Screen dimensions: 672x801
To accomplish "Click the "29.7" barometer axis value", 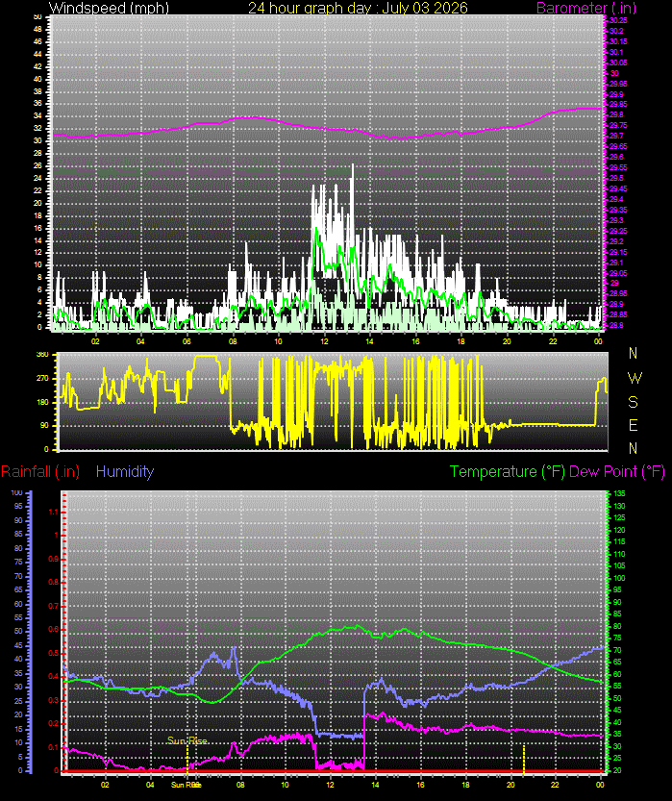I will point(616,136).
